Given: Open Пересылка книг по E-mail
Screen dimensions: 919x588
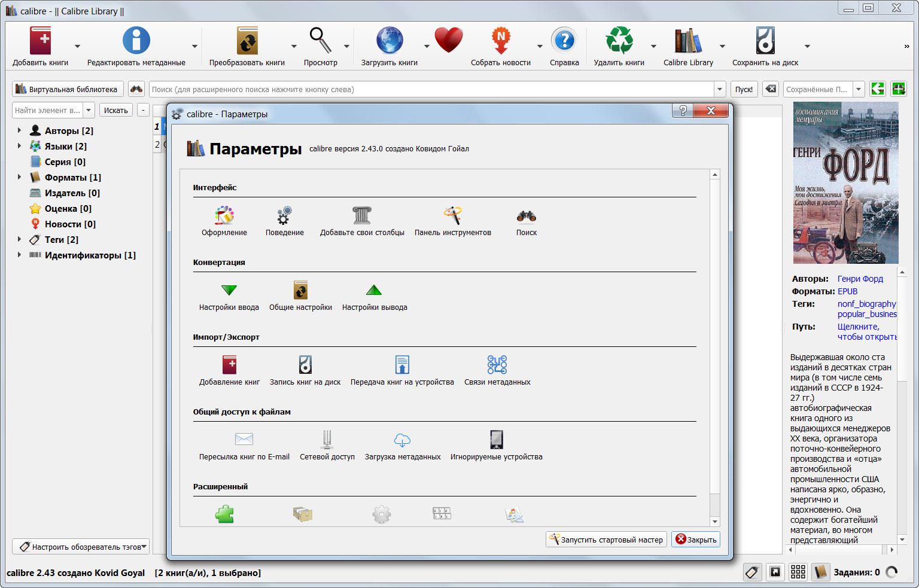Looking at the screenshot, I should (x=244, y=446).
